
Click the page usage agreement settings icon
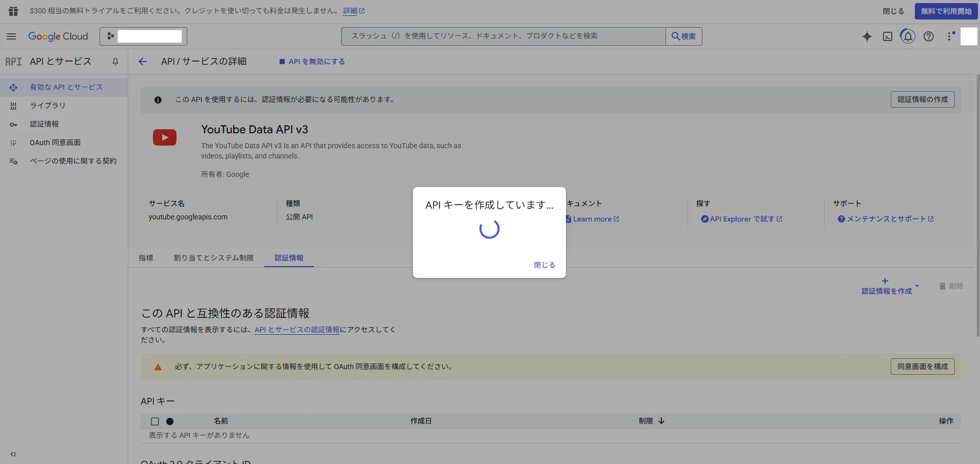[13, 162]
